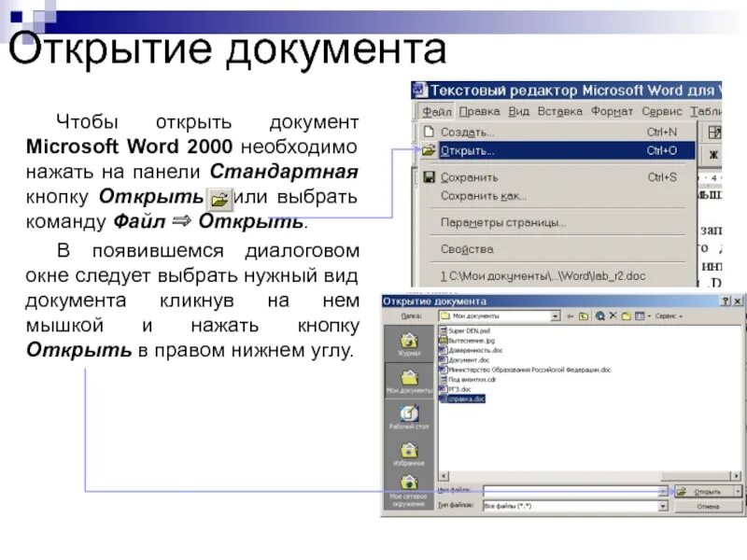Image resolution: width=747 pixels, height=560 pixels.
Task: Select highlighted file справка.doc
Action: point(462,399)
